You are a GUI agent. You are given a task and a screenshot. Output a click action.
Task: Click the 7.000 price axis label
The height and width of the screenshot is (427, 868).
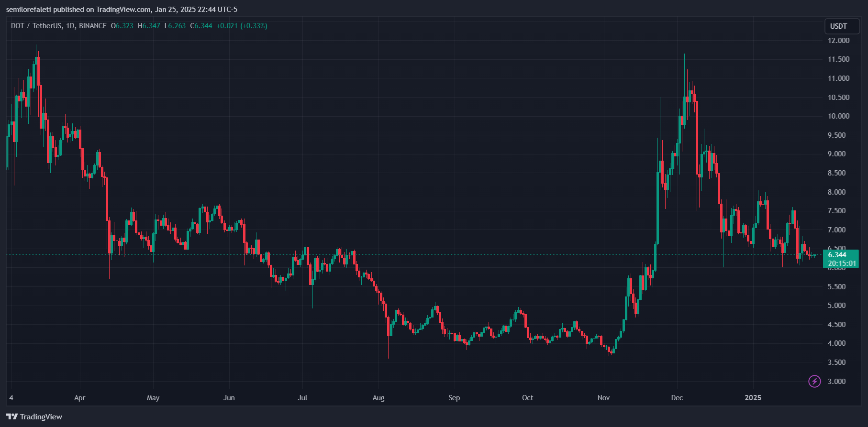[x=837, y=230]
